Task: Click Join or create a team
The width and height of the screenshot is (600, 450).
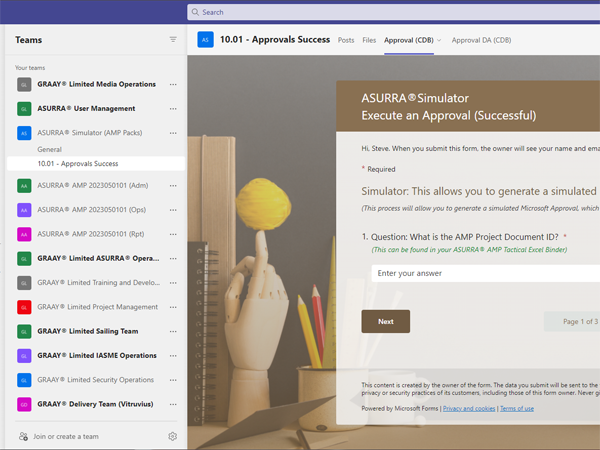Action: (66, 436)
